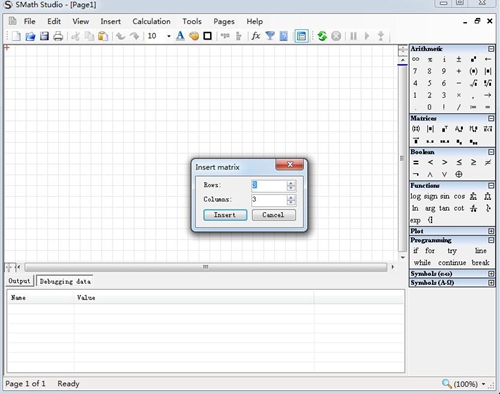Open the View menu
The width and height of the screenshot is (500, 394).
coord(81,21)
